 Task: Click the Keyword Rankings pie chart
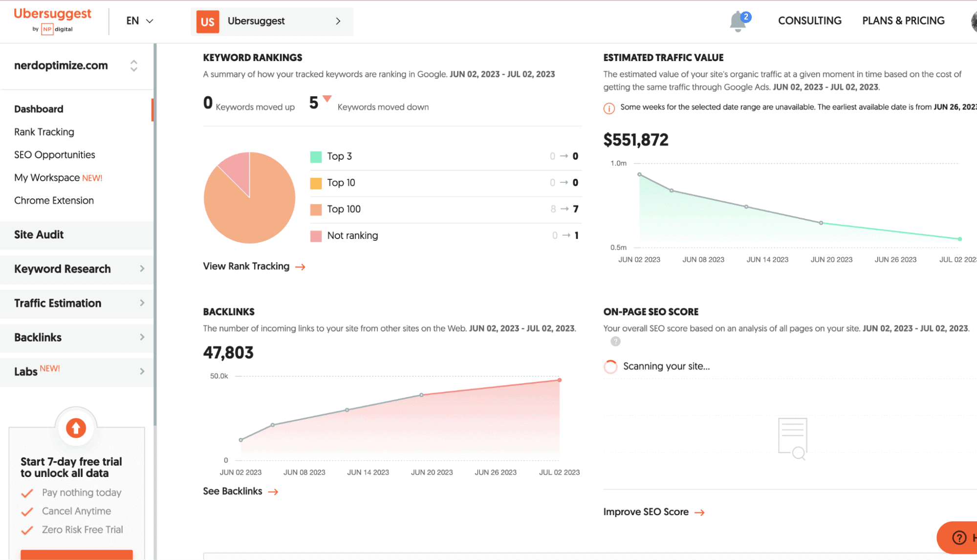pos(250,198)
